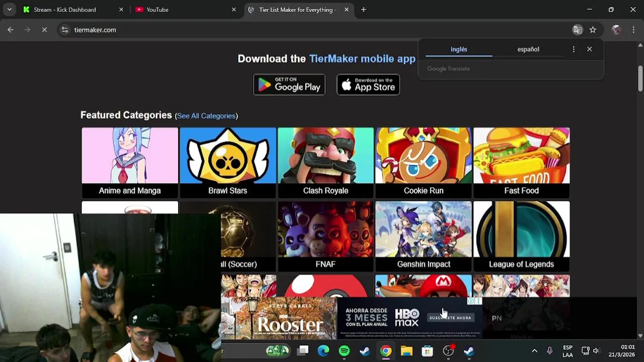Image resolution: width=644 pixels, height=362 pixels.
Task: Close the Google Translate popup
Action: tap(589, 49)
